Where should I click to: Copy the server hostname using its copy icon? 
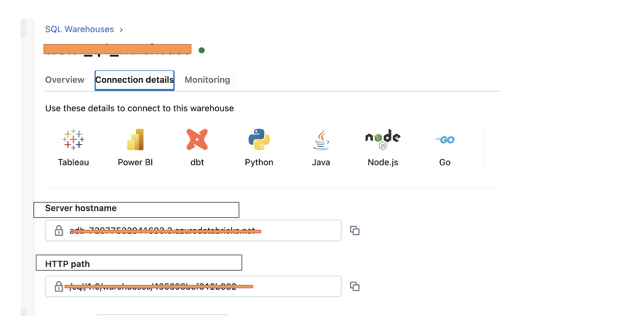coord(355,230)
